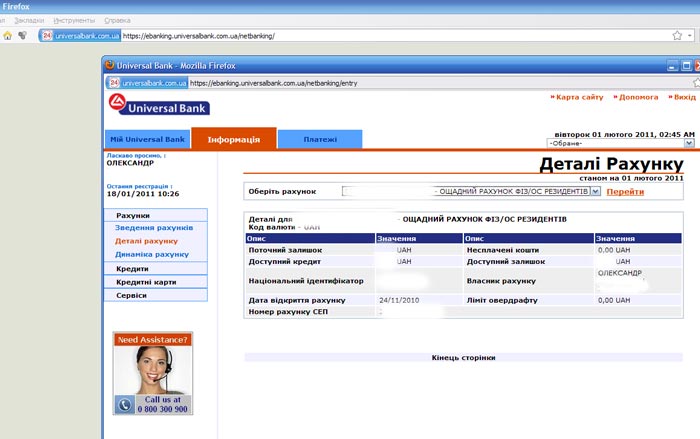Open the Зведення рахунків link
The width and height of the screenshot is (700, 439).
click(154, 228)
